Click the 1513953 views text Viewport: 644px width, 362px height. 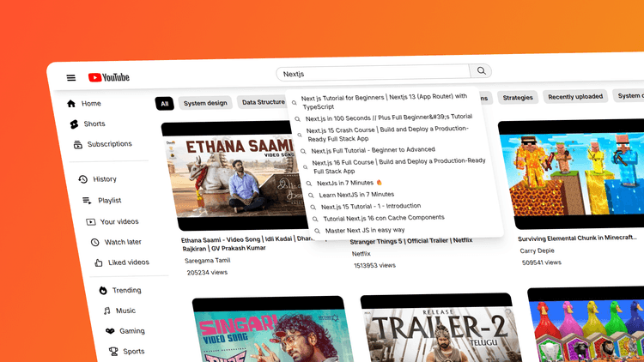pyautogui.click(x=374, y=266)
